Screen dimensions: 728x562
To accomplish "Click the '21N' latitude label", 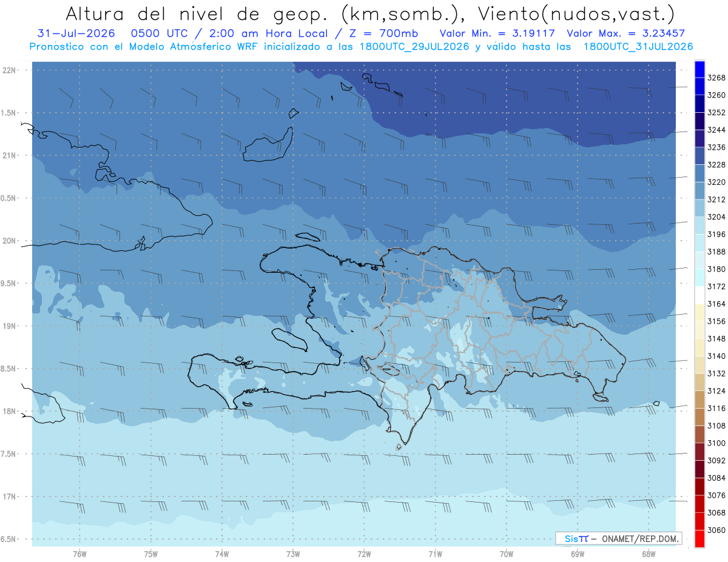I will pyautogui.click(x=10, y=156).
